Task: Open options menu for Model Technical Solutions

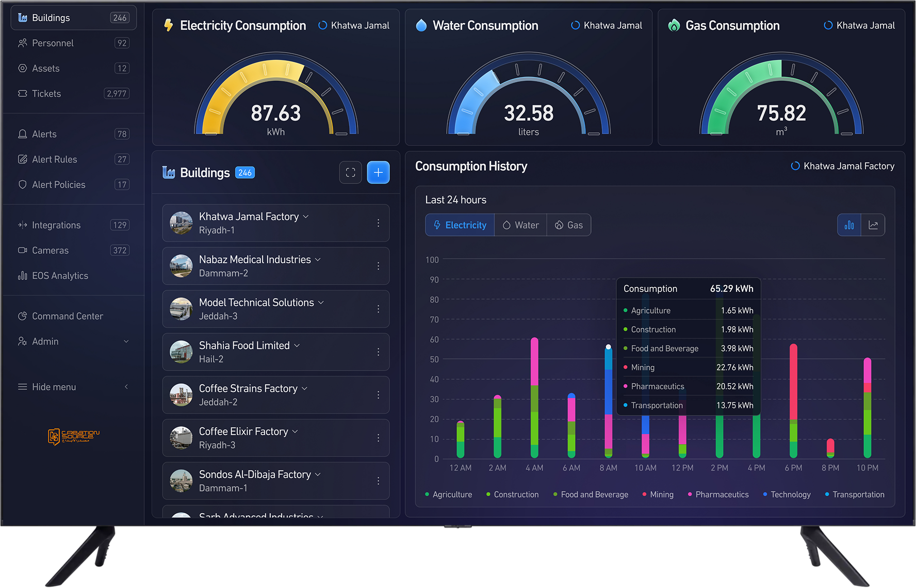Action: click(378, 309)
